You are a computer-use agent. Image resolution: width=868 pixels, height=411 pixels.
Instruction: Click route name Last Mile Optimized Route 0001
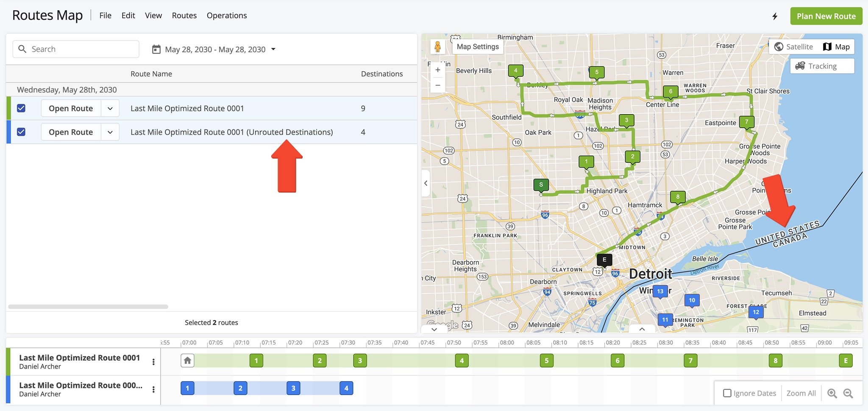point(187,108)
